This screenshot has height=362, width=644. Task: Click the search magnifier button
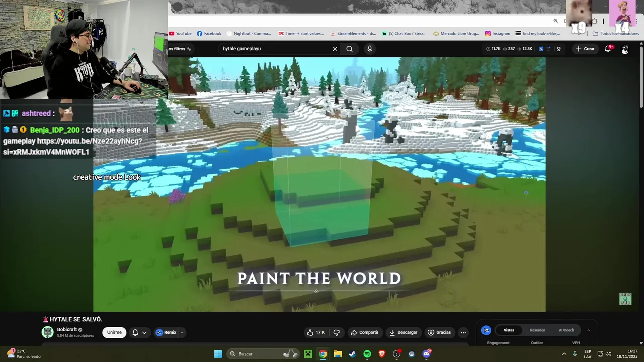(x=350, y=49)
